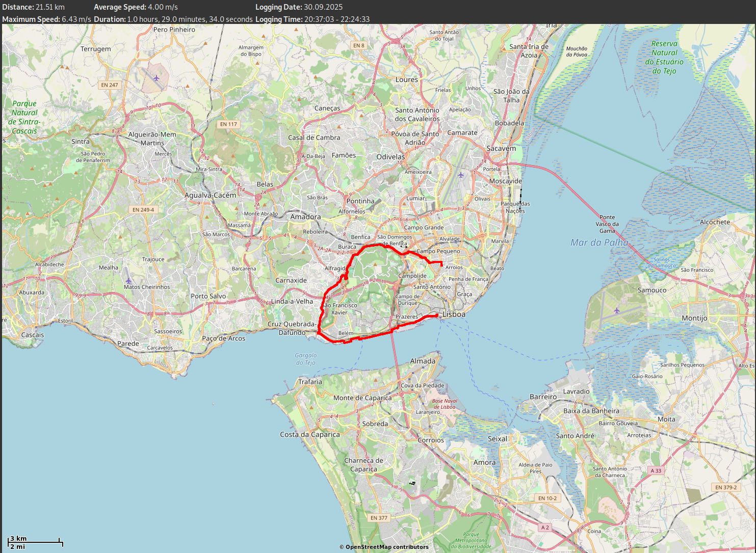756x553 pixels.
Task: Click the EN 249-4 road shield
Action: [x=143, y=209]
